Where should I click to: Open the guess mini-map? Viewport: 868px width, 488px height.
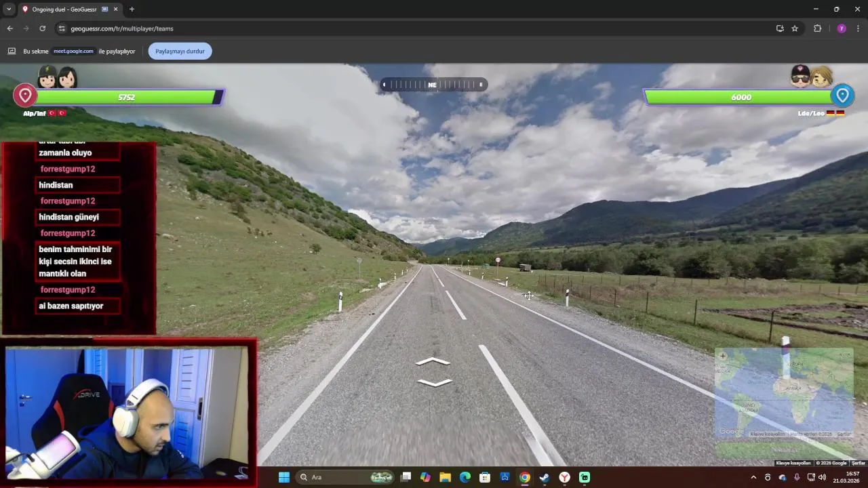784,394
